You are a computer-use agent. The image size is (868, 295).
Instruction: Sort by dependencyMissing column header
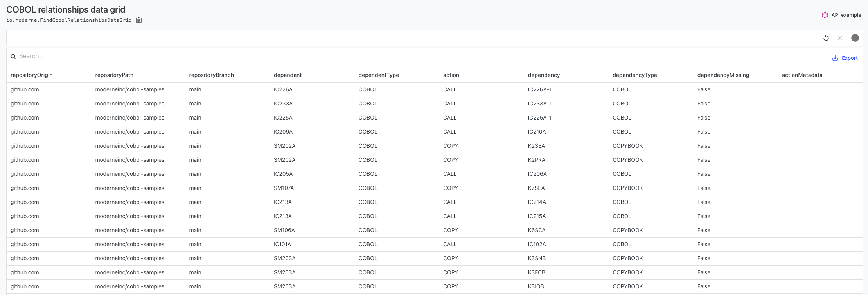723,75
